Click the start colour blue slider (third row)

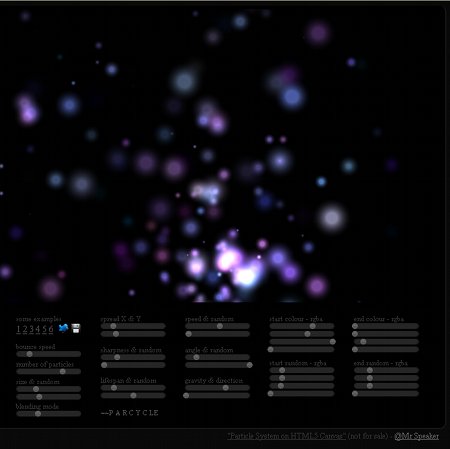302,342
